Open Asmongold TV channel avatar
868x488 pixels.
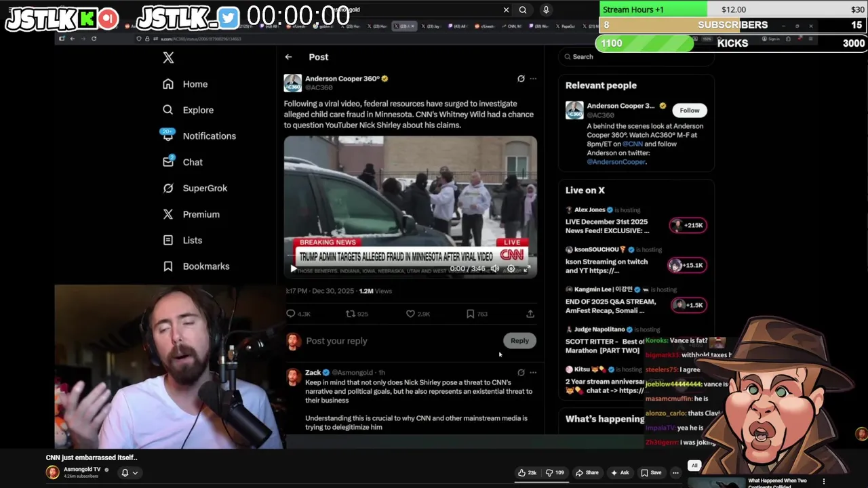pyautogui.click(x=52, y=472)
